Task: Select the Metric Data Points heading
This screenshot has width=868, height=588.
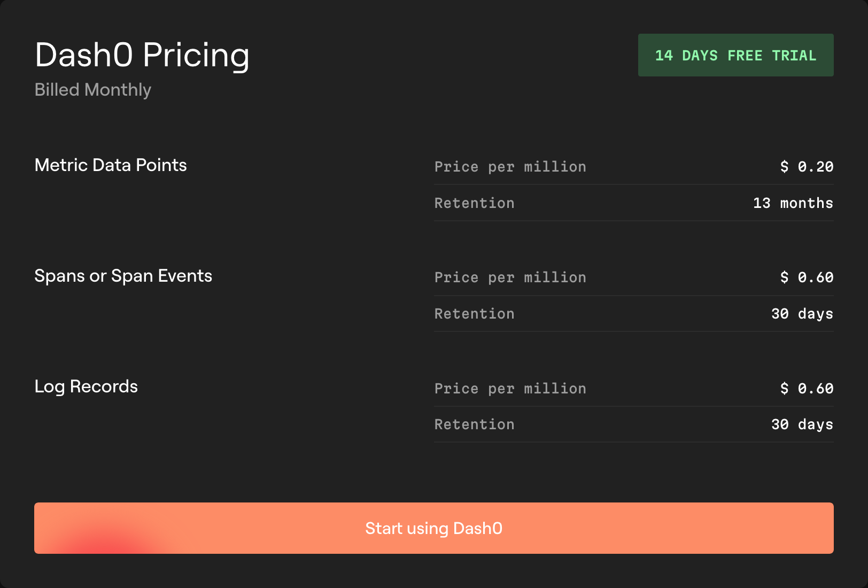Action: point(111,165)
